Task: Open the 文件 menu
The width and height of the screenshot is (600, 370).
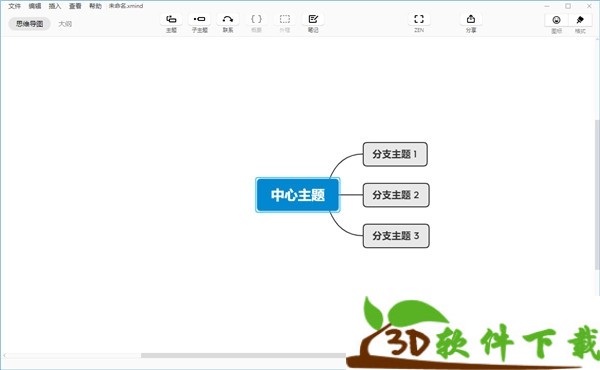Action: tap(15, 6)
